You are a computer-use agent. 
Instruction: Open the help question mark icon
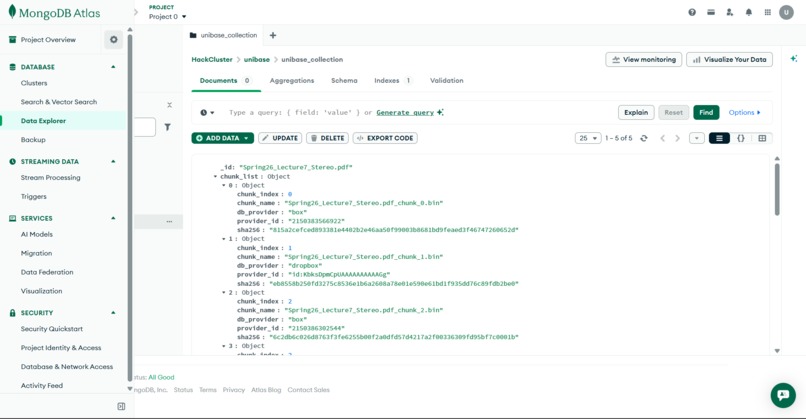coord(692,12)
